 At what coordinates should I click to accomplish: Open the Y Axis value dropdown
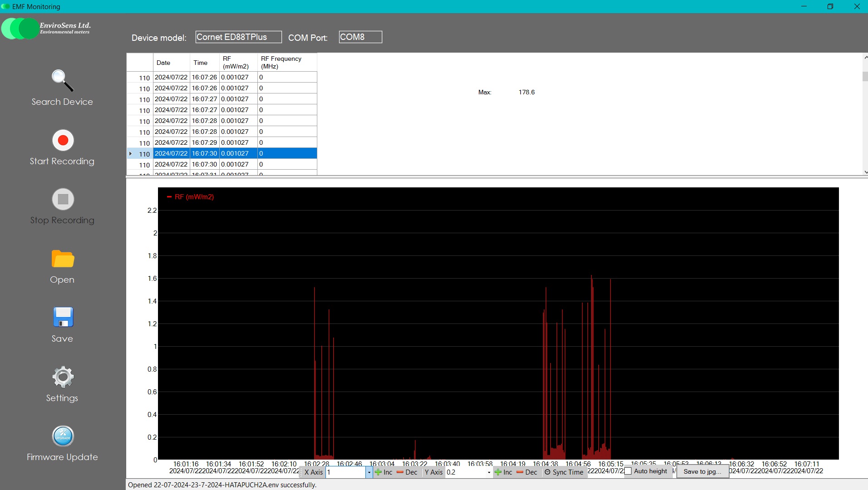click(489, 472)
